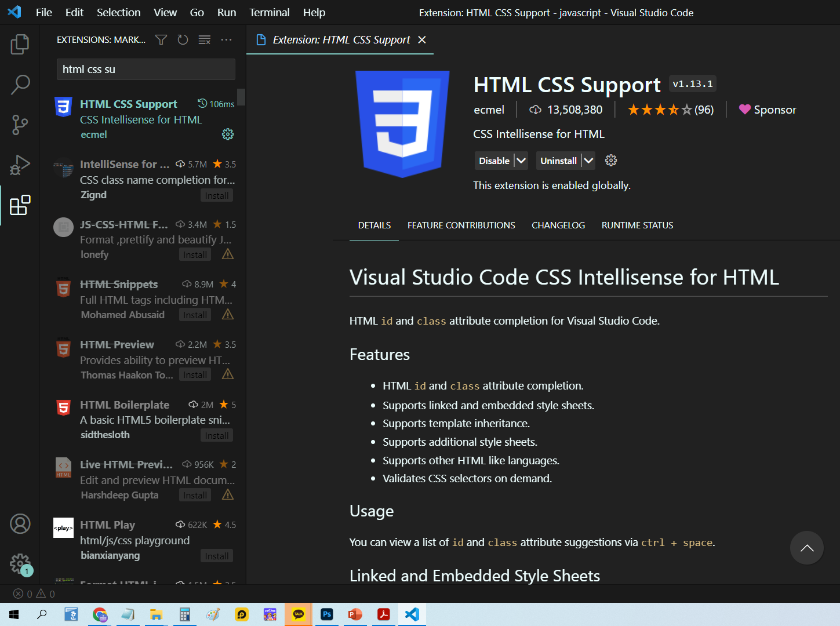Image resolution: width=840 pixels, height=626 pixels.
Task: Switch to the Details tab
Action: tap(374, 225)
